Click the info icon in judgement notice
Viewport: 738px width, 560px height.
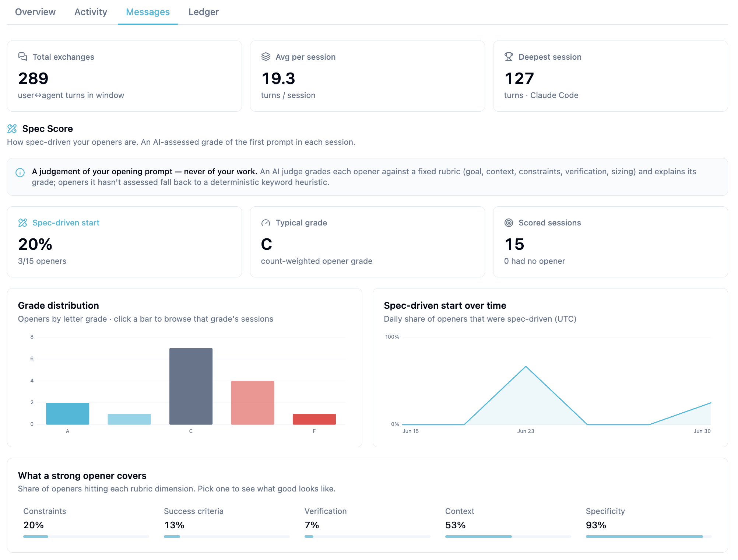[x=20, y=172]
